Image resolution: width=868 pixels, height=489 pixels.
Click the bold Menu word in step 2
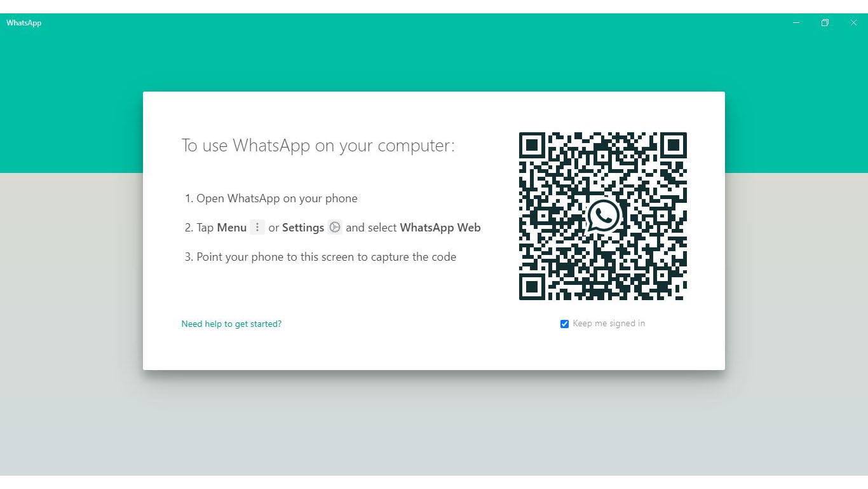click(x=232, y=228)
